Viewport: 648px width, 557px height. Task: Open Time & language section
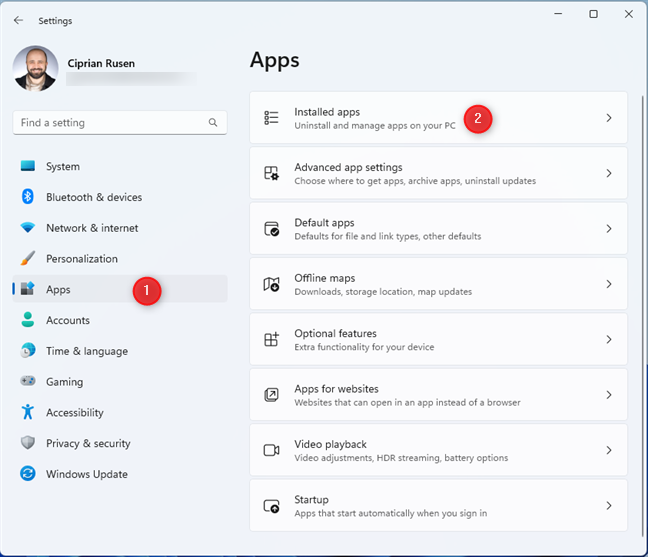pyautogui.click(x=120, y=350)
